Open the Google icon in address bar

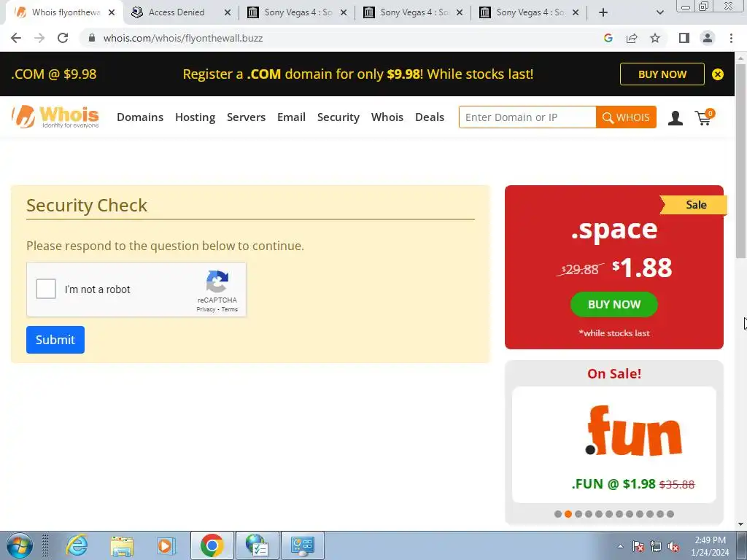click(x=608, y=38)
